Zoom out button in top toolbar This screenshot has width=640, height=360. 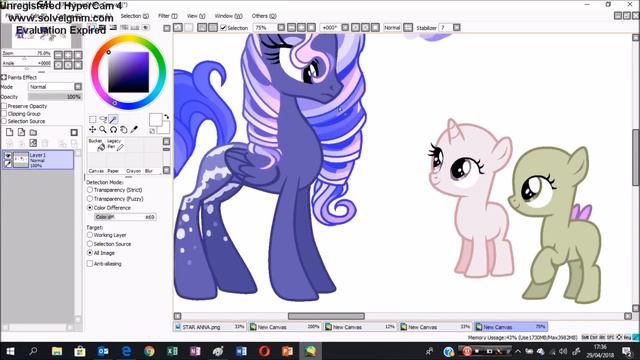[x=291, y=27]
